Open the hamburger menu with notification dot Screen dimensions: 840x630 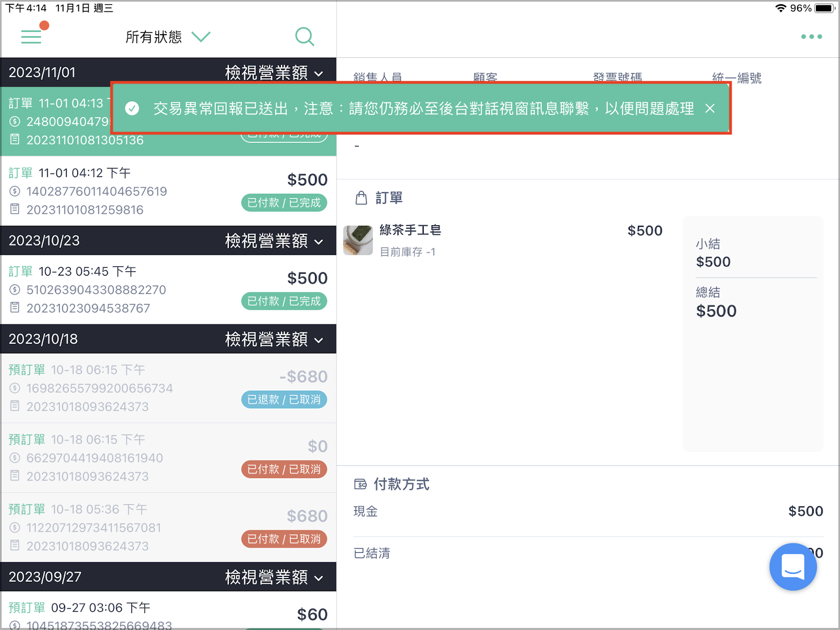[x=31, y=36]
